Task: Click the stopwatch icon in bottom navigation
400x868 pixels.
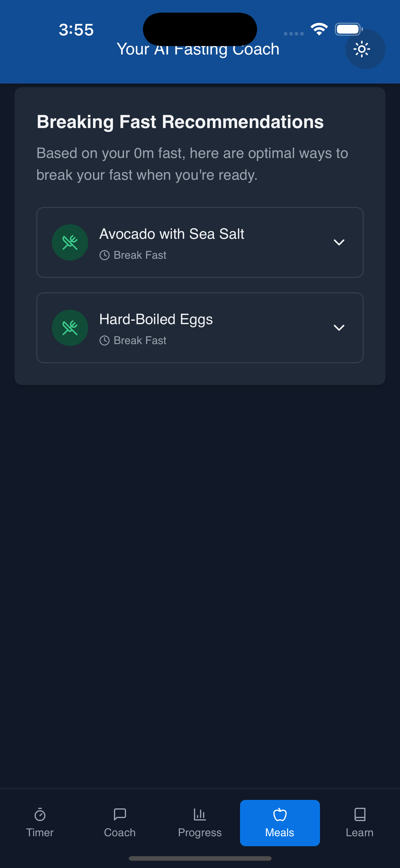Action: [x=40, y=814]
